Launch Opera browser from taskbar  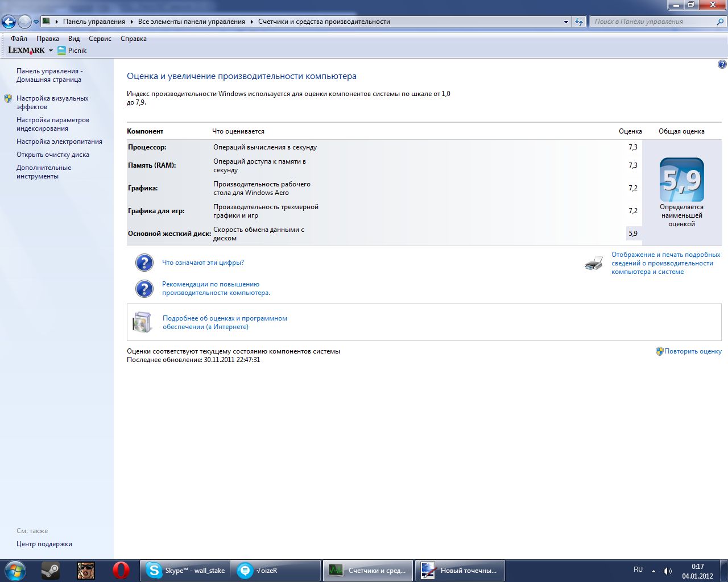121,570
